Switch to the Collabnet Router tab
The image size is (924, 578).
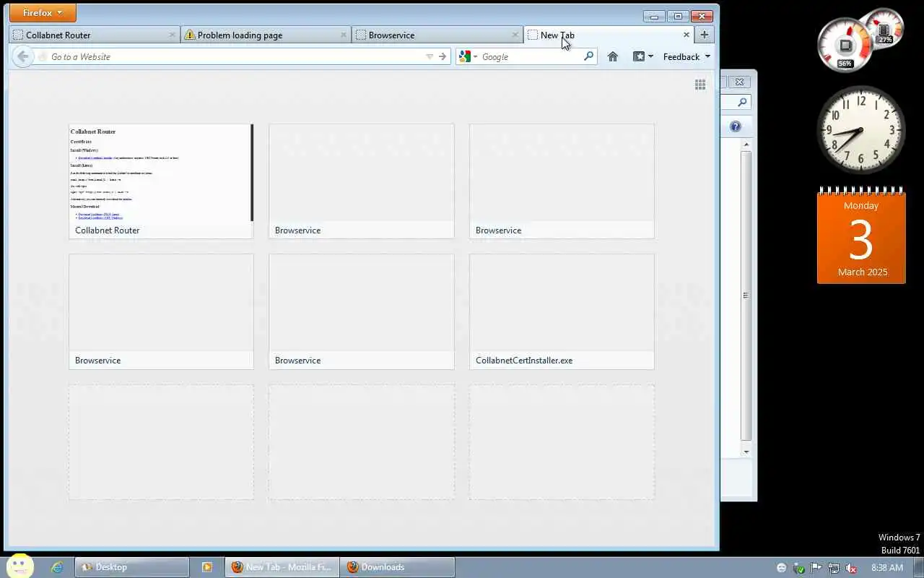94,35
